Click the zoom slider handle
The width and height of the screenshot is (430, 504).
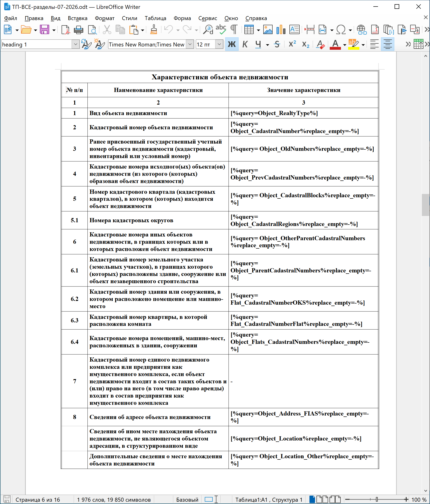point(377,499)
